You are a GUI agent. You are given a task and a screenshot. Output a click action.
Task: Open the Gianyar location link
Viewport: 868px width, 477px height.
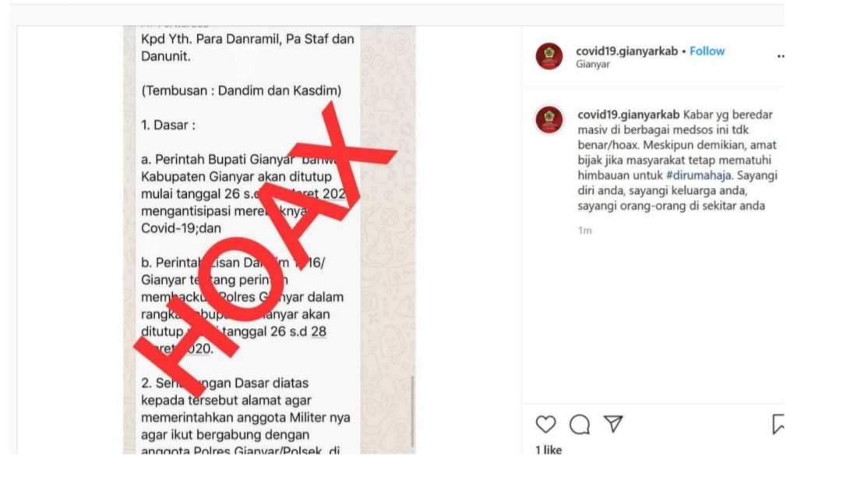pos(592,64)
